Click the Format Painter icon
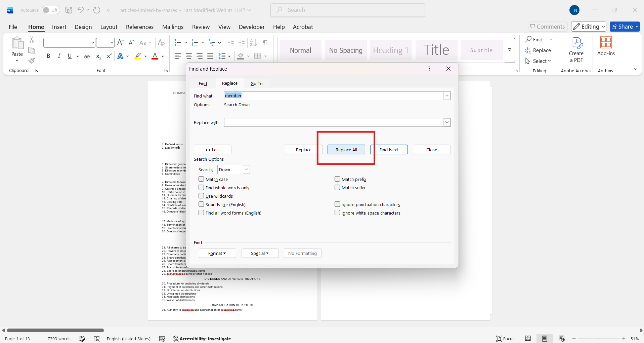Image resolution: width=644 pixels, height=343 pixels. pyautogui.click(x=32, y=61)
